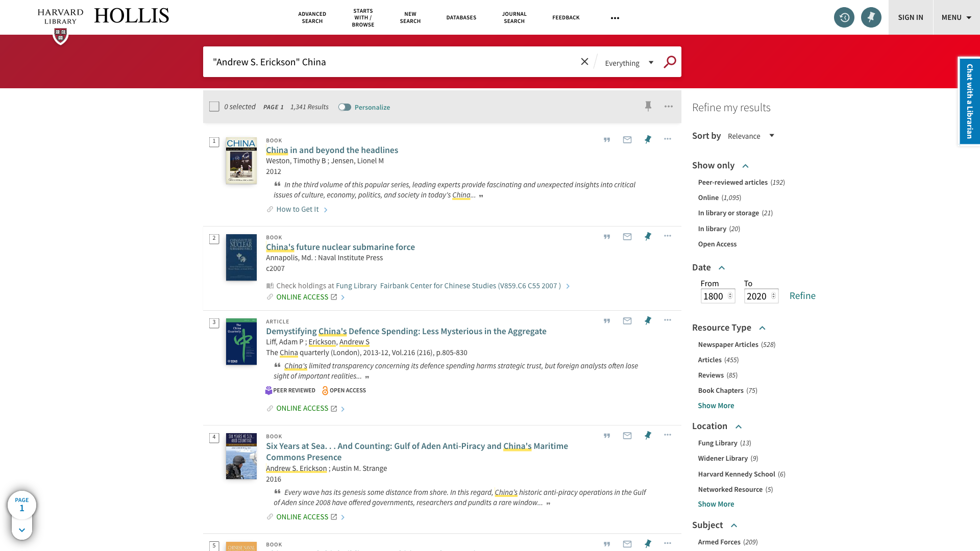Click the To year field

[761, 296]
